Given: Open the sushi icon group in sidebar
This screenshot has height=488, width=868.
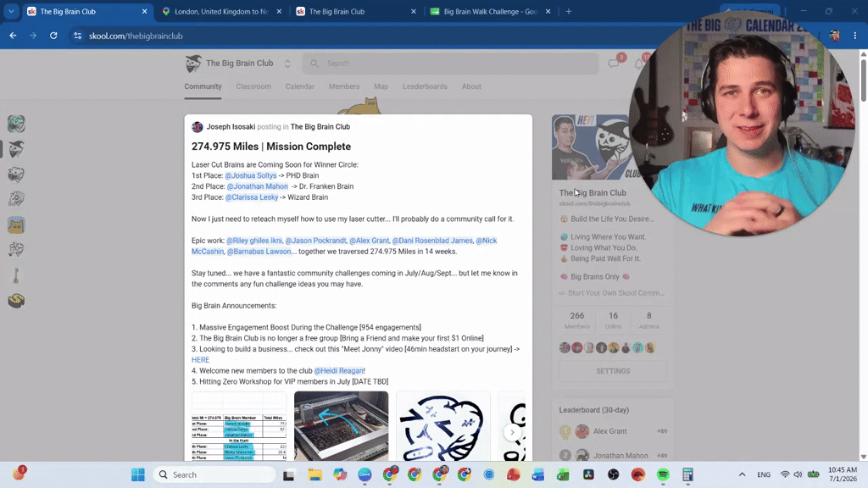Looking at the screenshot, I should pos(16,301).
